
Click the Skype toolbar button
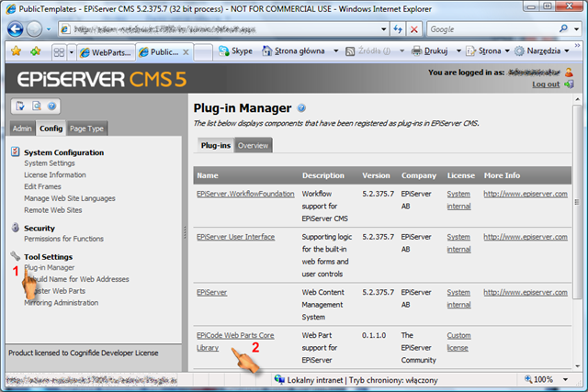[x=235, y=51]
